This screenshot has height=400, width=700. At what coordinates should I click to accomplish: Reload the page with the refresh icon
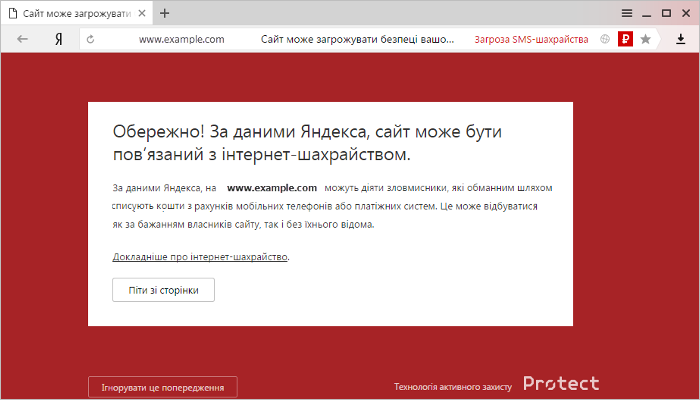(x=91, y=39)
